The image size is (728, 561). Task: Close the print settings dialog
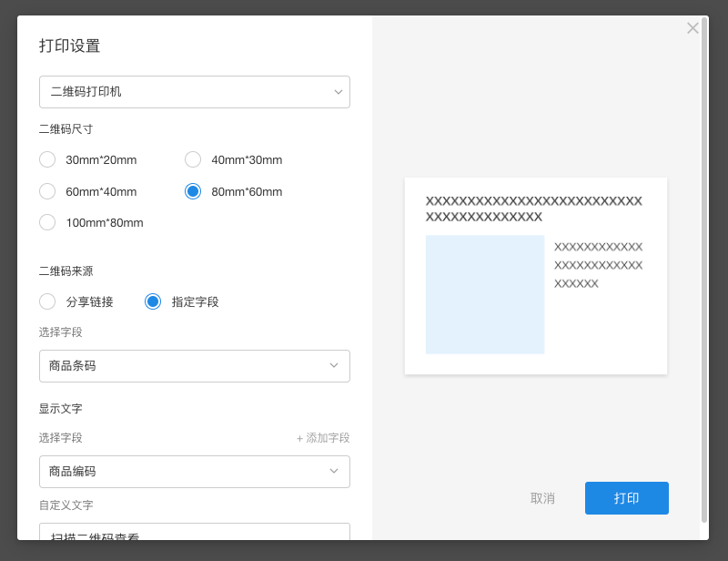pyautogui.click(x=693, y=28)
